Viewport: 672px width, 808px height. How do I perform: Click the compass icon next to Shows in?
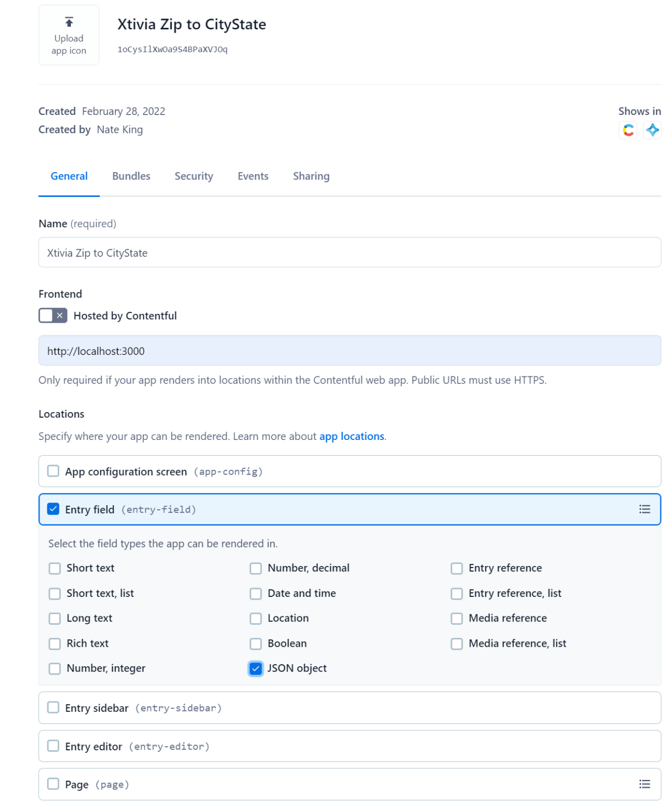[653, 131]
